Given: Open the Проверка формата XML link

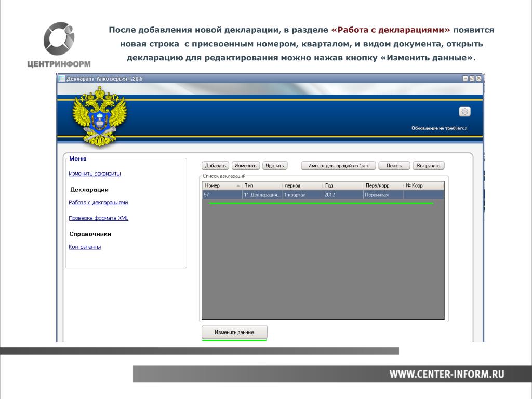Looking at the screenshot, I should point(98,218).
